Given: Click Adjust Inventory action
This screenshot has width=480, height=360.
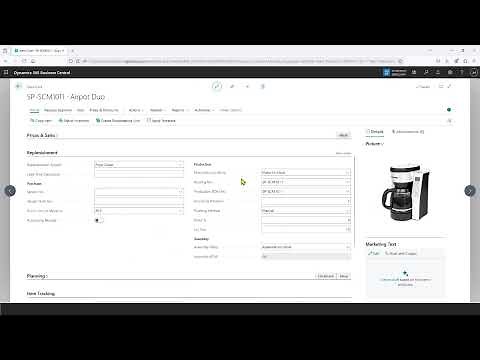Looking at the screenshot, I should (74, 121).
